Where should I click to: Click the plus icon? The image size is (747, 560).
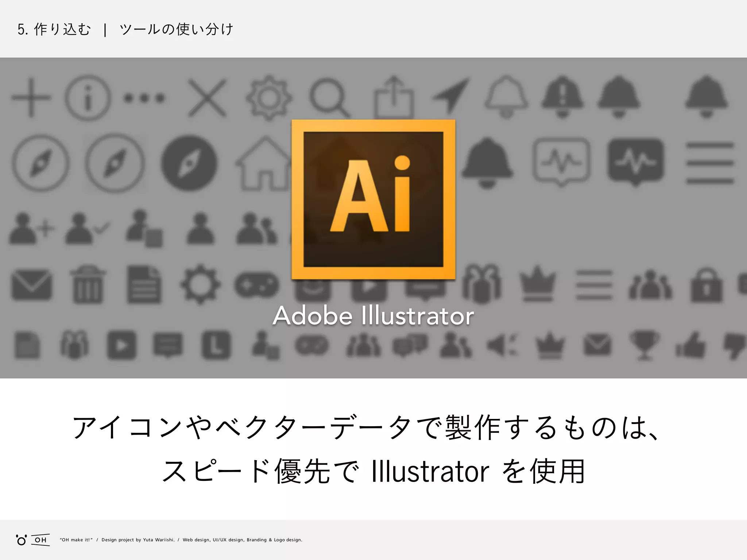(31, 97)
